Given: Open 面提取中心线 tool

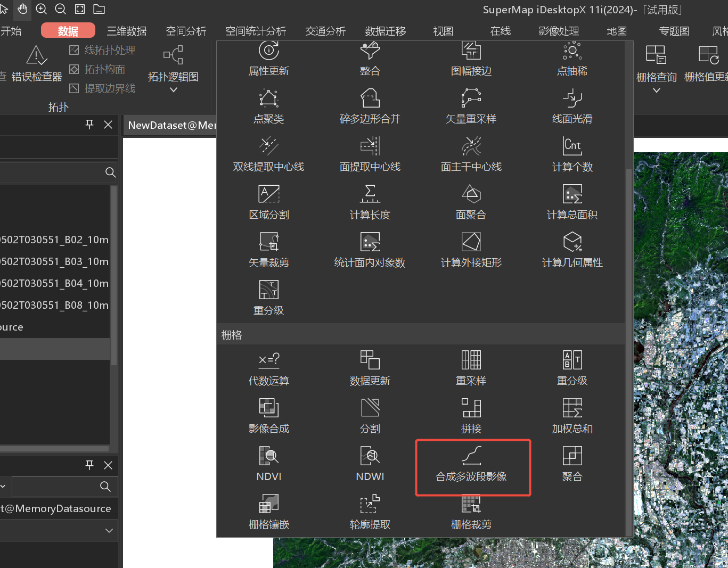Looking at the screenshot, I should pos(370,155).
